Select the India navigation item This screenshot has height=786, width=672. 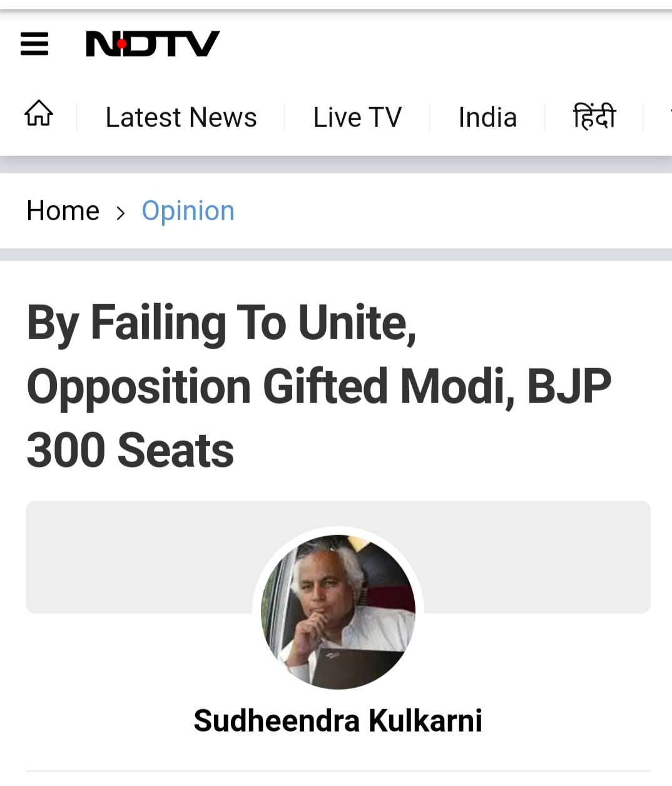487,118
